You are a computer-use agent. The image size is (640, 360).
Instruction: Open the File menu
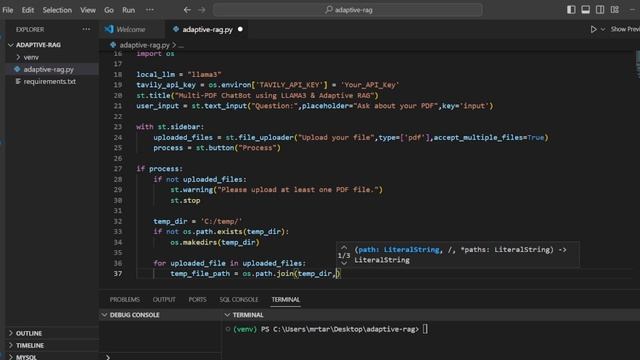[x=8, y=10]
